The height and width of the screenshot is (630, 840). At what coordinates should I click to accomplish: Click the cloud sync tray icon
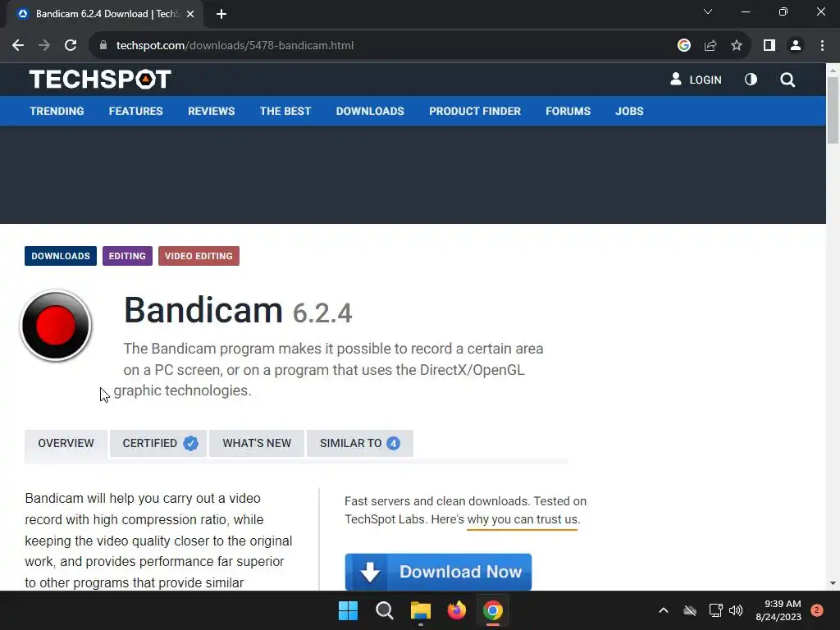tap(690, 610)
